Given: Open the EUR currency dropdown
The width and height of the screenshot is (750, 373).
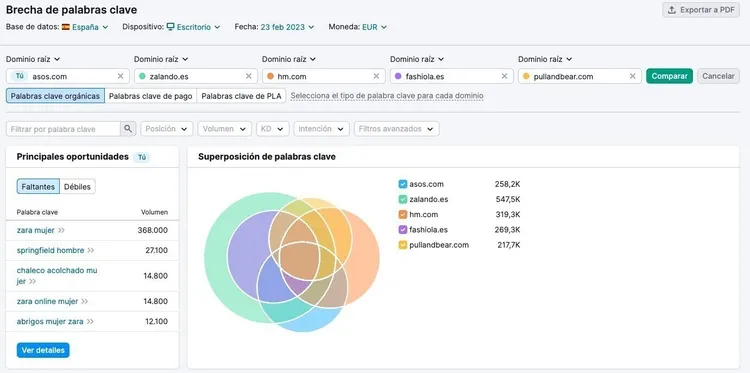Looking at the screenshot, I should click(x=374, y=27).
